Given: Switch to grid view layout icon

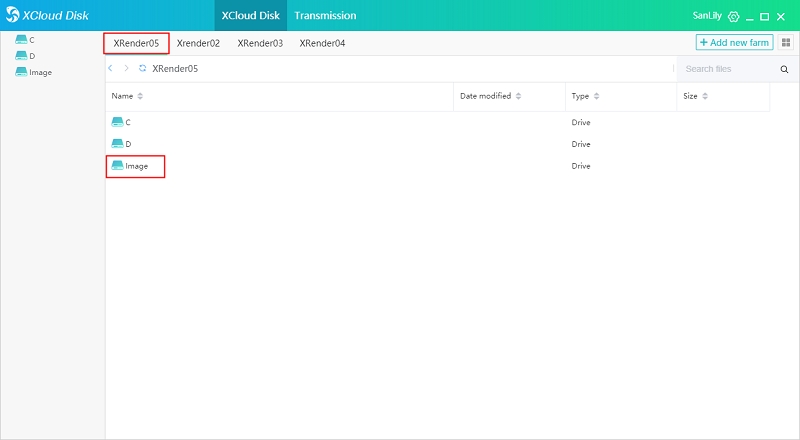Looking at the screenshot, I should (x=785, y=43).
